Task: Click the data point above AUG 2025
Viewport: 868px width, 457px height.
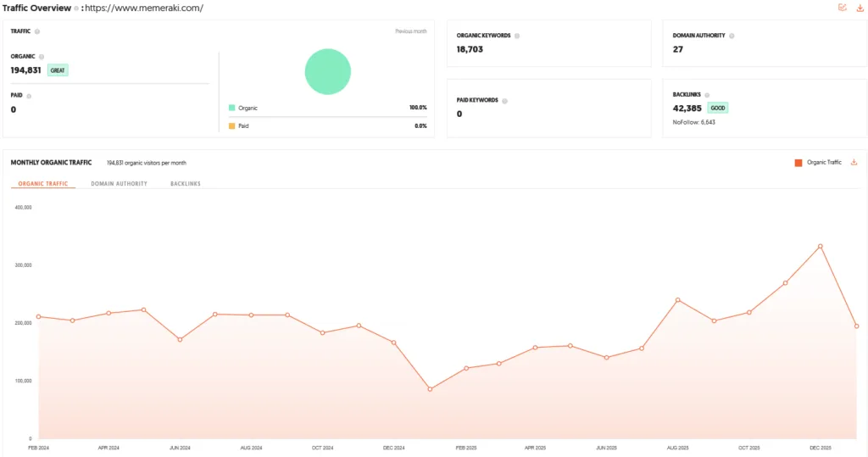Action: click(678, 300)
